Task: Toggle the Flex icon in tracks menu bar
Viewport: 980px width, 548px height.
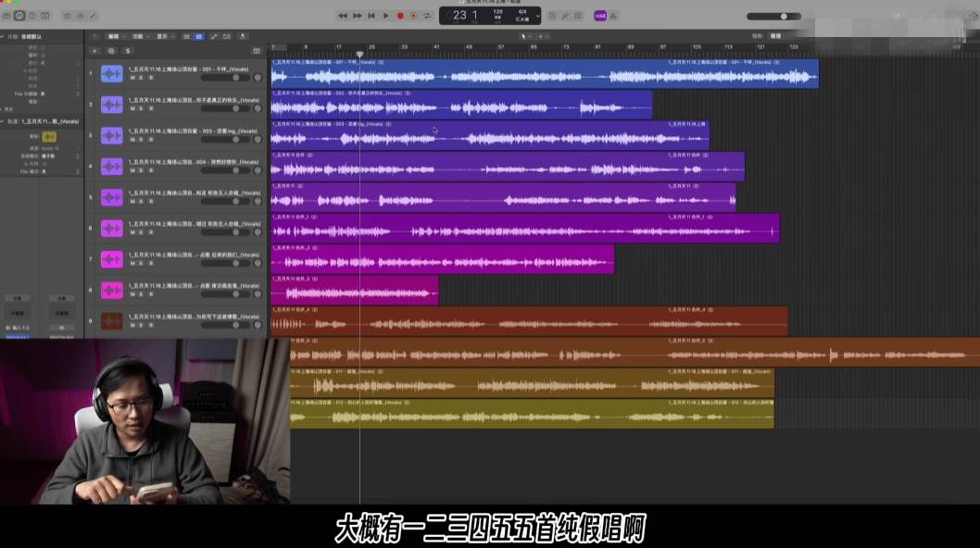Action: click(x=227, y=36)
